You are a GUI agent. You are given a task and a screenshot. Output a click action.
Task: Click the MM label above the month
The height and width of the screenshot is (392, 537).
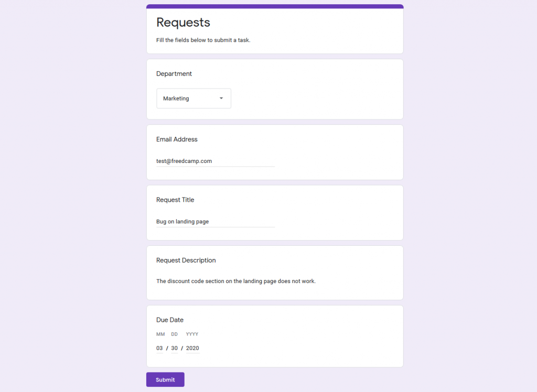160,334
